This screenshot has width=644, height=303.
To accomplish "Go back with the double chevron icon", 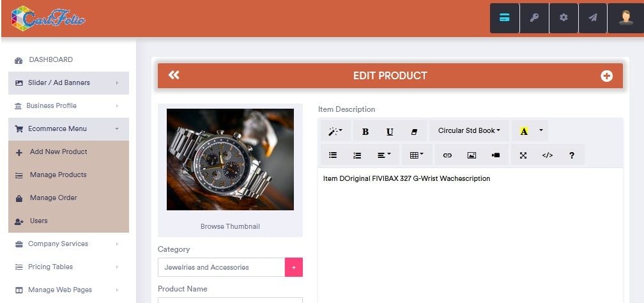I will coord(174,75).
